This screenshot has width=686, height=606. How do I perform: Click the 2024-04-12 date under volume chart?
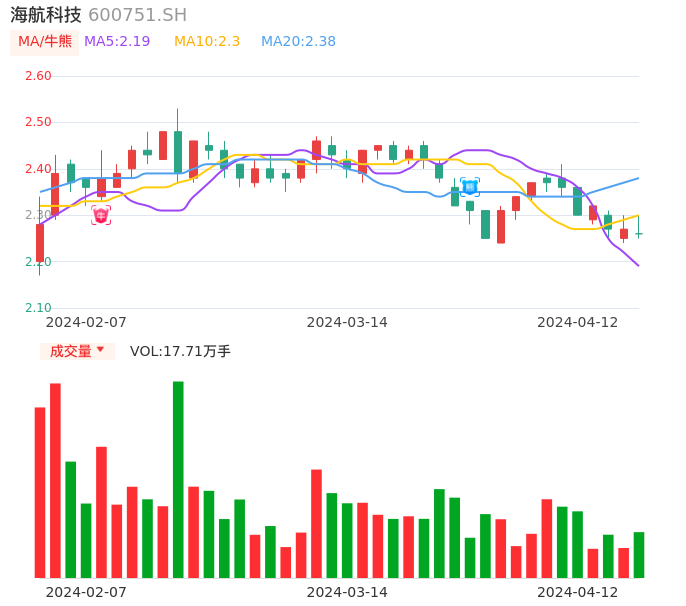578,591
